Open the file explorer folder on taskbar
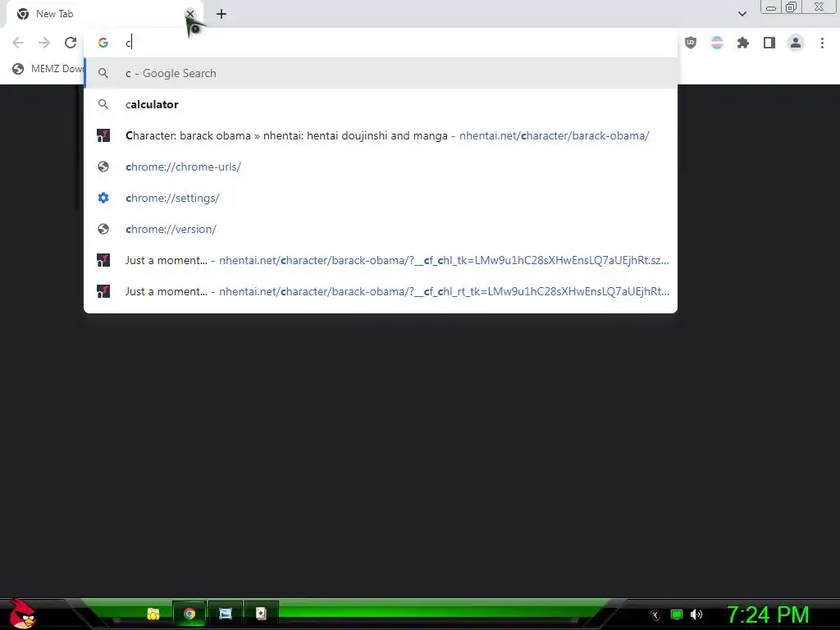This screenshot has width=840, height=630. coord(153,614)
